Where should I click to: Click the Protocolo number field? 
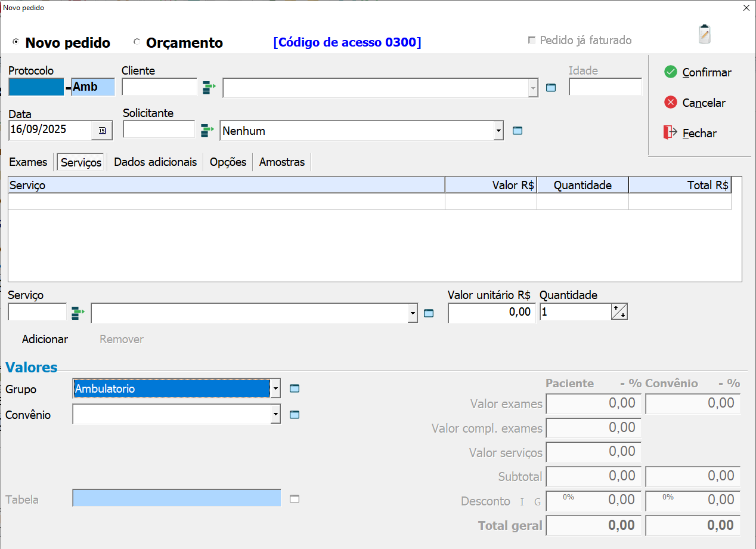36,87
